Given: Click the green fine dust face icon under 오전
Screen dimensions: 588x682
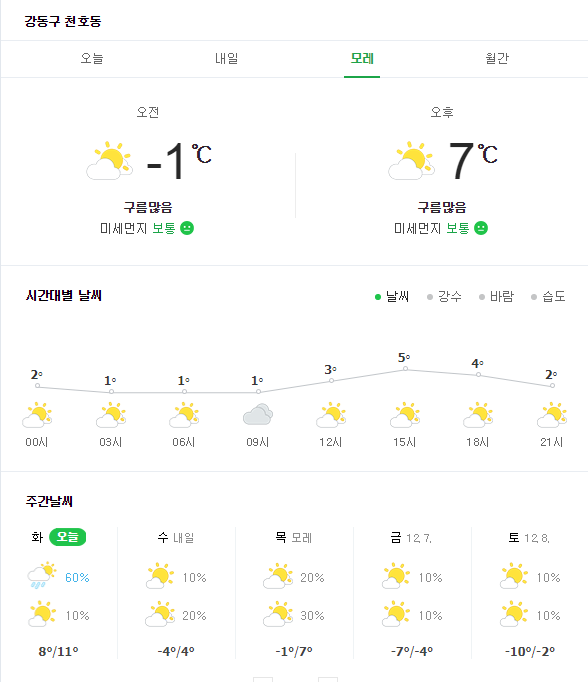Looking at the screenshot, I should 187,228.
